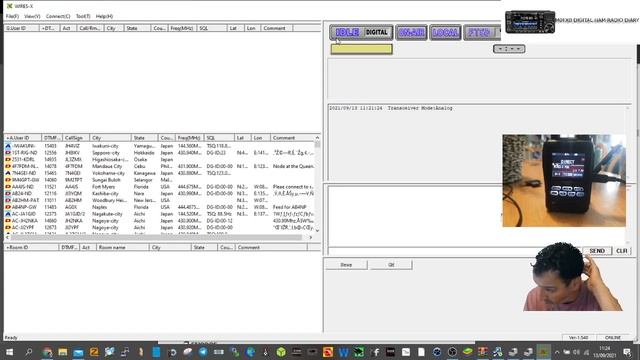Open the Mail app from the taskbar
640x360 pixels.
point(78,352)
